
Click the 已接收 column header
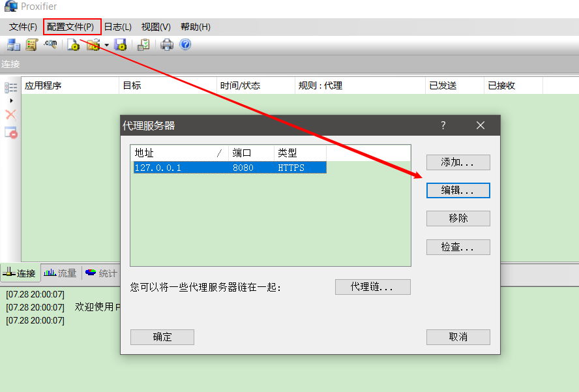click(514, 85)
